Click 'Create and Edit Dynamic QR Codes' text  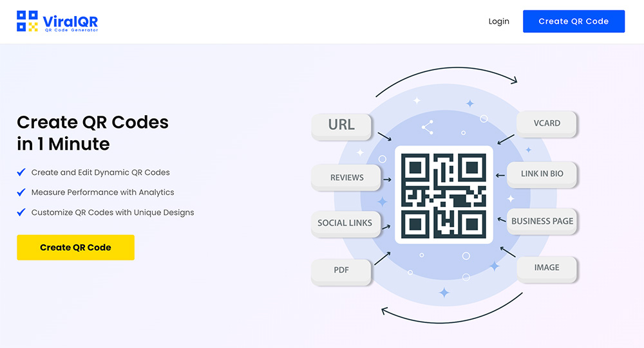coord(100,172)
